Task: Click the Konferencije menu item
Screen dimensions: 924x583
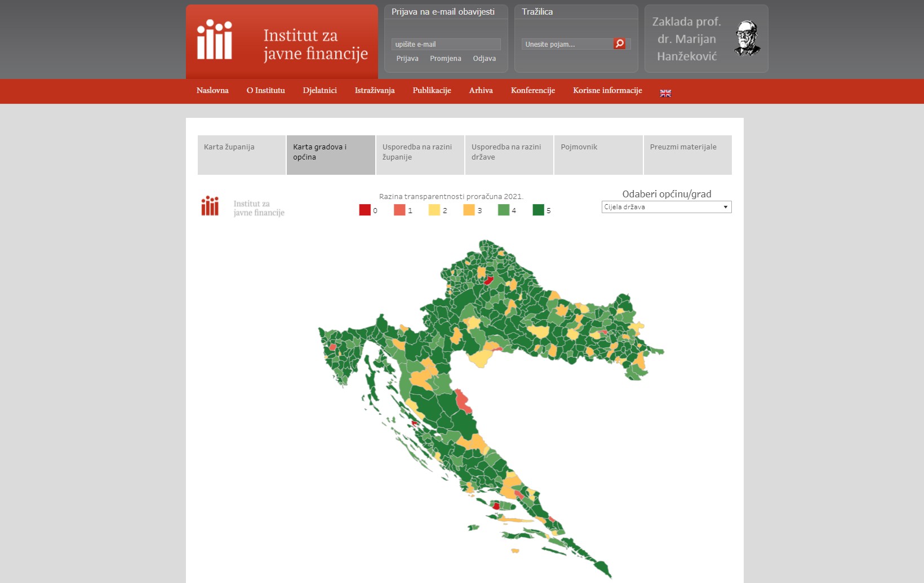Action: (x=533, y=90)
